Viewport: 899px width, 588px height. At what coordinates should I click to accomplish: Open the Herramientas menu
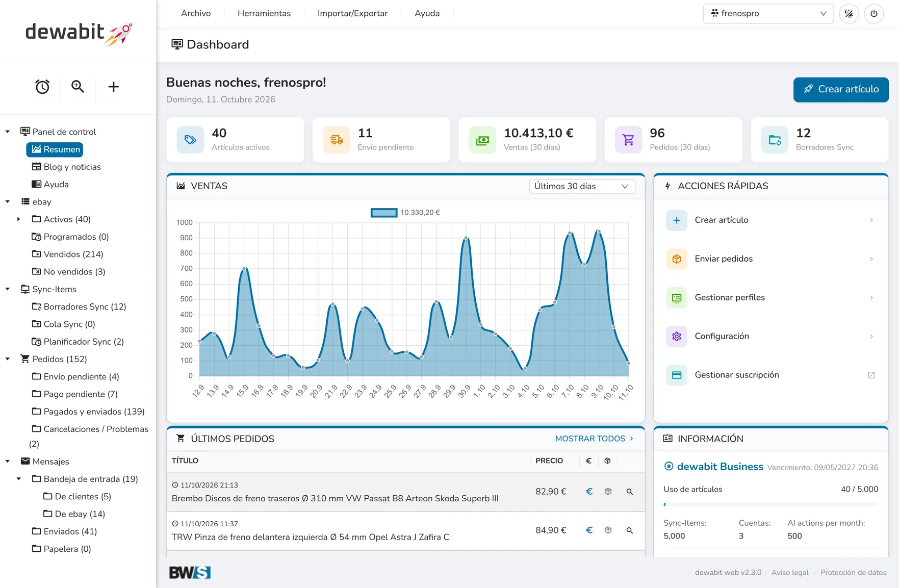pyautogui.click(x=264, y=13)
